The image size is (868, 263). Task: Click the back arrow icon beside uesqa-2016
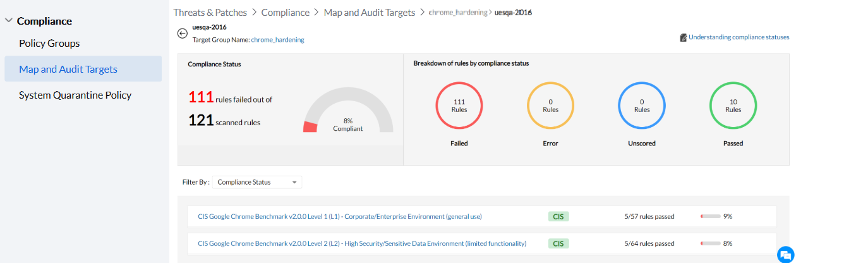[183, 34]
